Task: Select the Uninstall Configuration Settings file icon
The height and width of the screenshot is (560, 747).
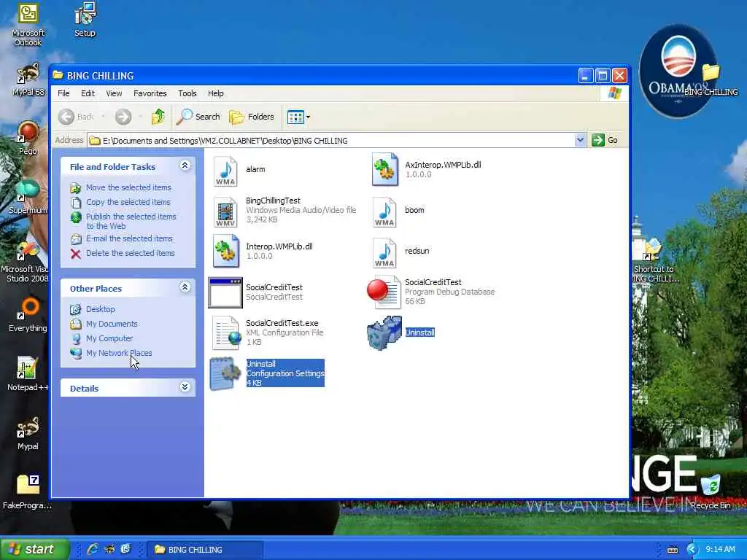Action: 225,374
